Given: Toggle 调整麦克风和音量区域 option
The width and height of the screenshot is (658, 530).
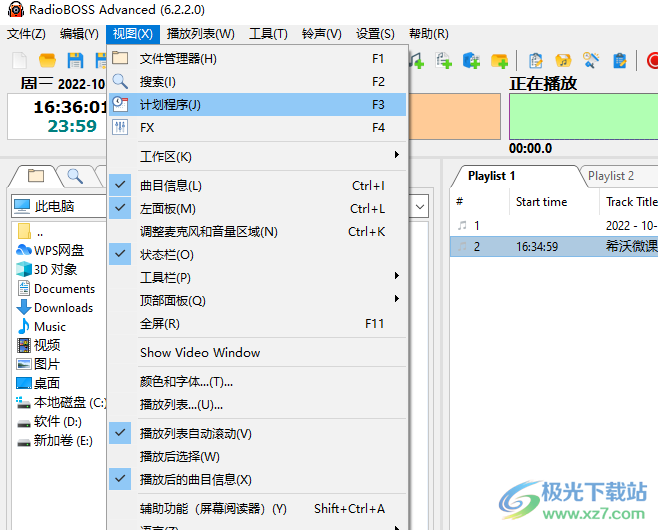Looking at the screenshot, I should coord(257,232).
